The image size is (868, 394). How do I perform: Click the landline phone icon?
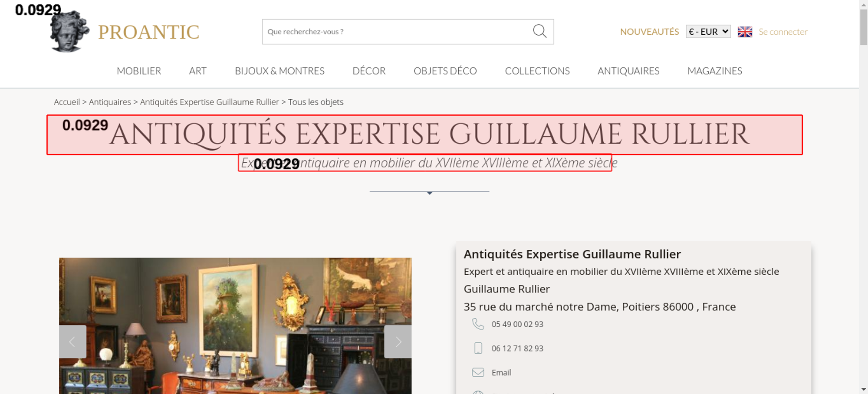(x=478, y=324)
